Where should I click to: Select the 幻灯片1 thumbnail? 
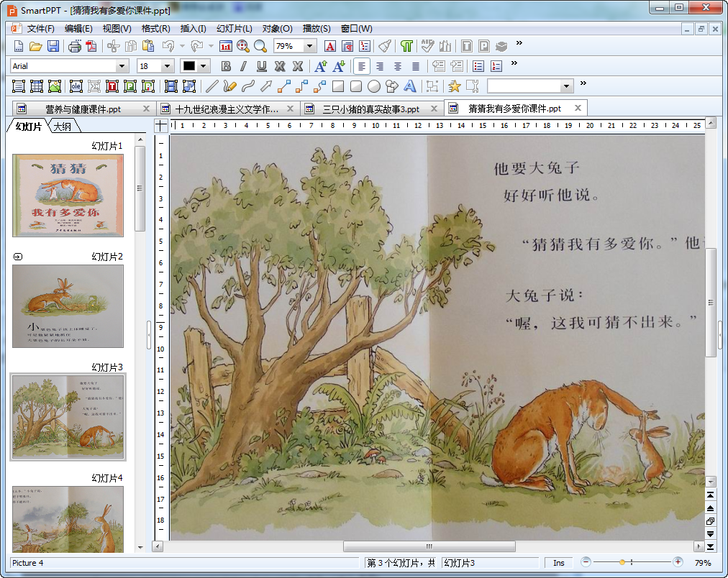(x=68, y=195)
